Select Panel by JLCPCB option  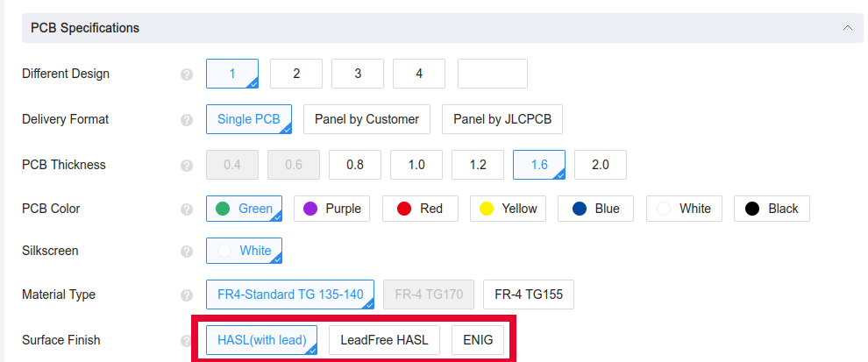coord(502,119)
